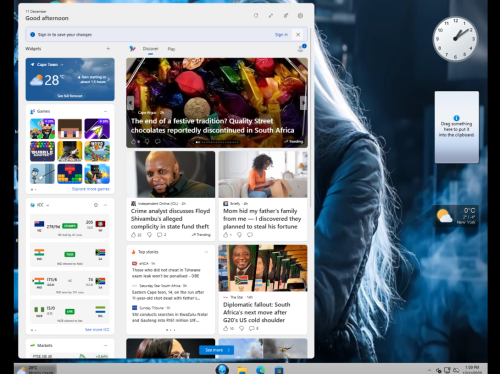Click the See more button
Image resolution: width=500 pixels, height=374 pixels.
217,350
